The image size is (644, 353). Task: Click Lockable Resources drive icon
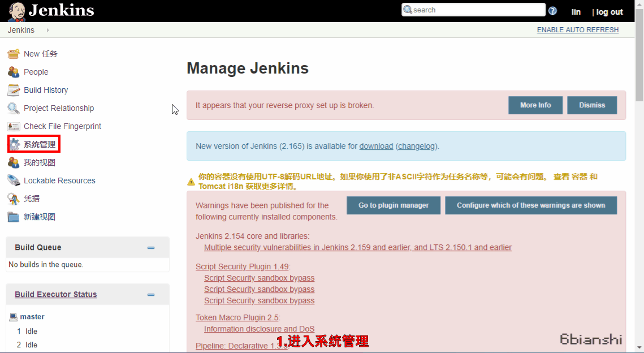click(14, 180)
